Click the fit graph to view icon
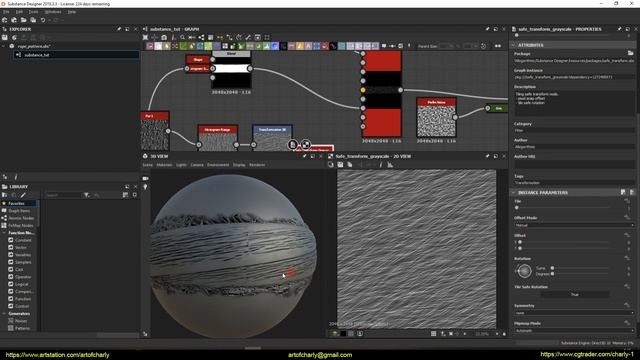The image size is (640, 360). pyautogui.click(x=145, y=38)
